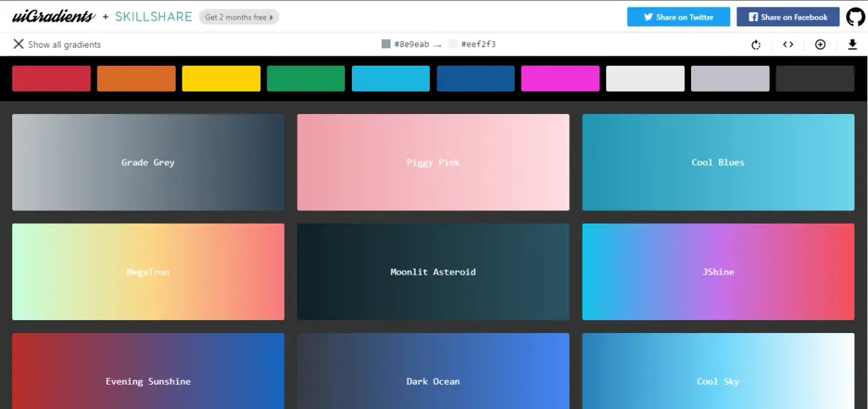Click Share on Facebook button
Viewport: 868px width, 409px height.
[x=788, y=17]
